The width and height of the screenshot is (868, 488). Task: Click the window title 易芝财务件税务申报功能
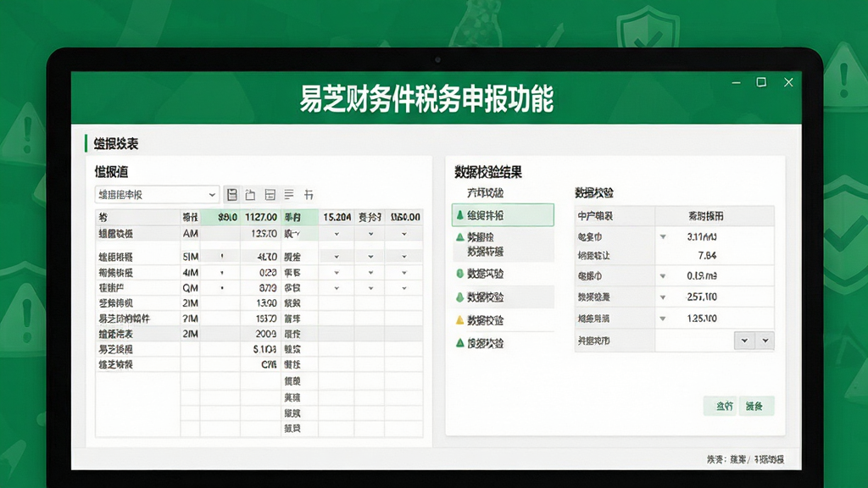[427, 99]
